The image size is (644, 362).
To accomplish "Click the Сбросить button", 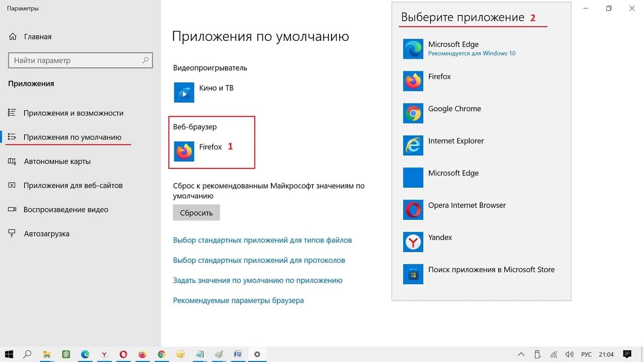I will click(x=196, y=213).
